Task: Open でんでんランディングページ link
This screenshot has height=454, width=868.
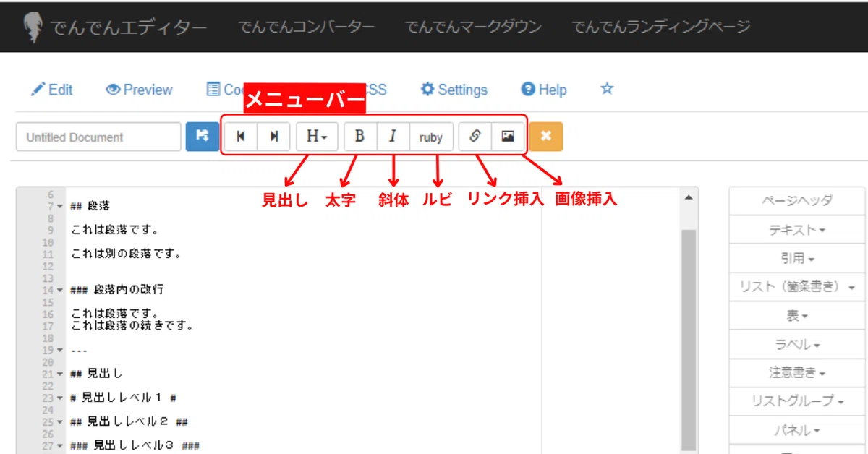Action: (x=661, y=27)
